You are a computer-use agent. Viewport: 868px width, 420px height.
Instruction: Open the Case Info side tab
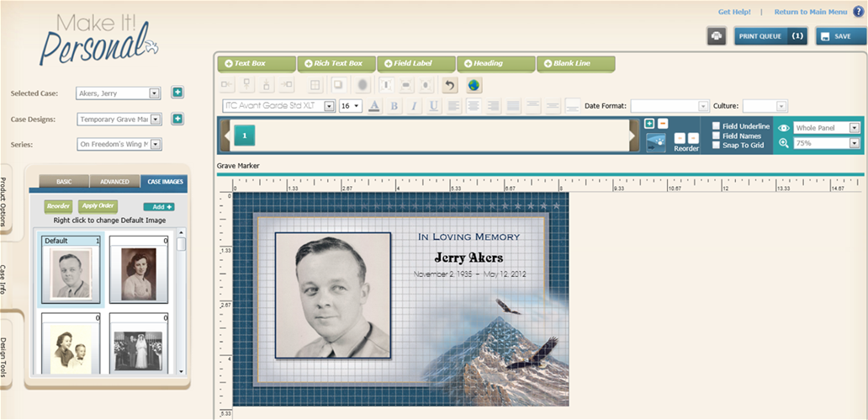point(3,279)
